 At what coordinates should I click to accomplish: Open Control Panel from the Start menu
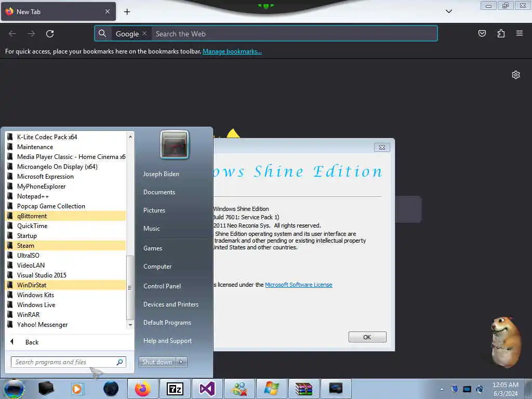162,286
